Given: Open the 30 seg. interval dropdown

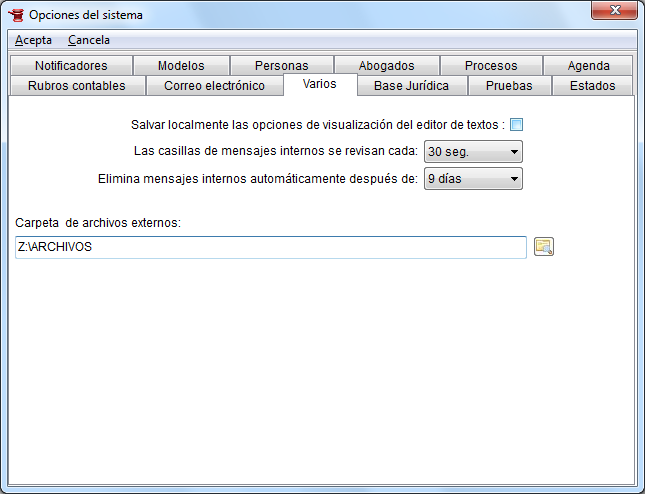Looking at the screenshot, I should (473, 152).
